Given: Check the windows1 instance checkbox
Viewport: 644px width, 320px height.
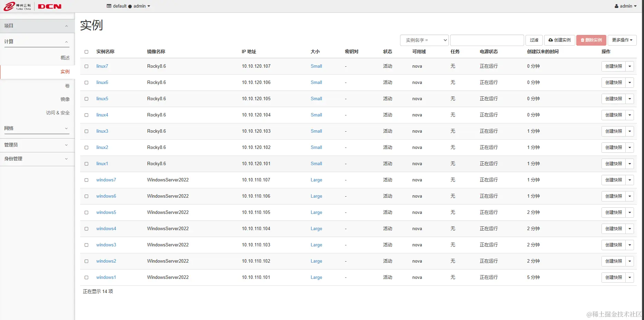Looking at the screenshot, I should 86,277.
